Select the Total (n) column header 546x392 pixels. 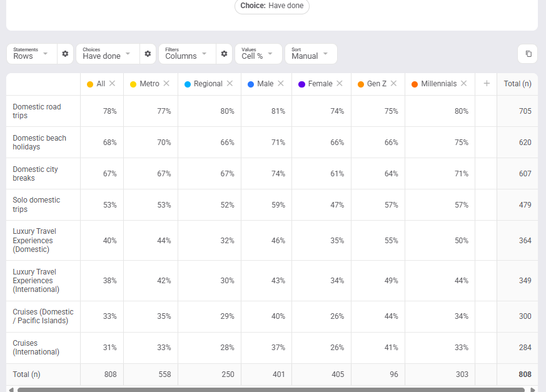[x=517, y=84]
